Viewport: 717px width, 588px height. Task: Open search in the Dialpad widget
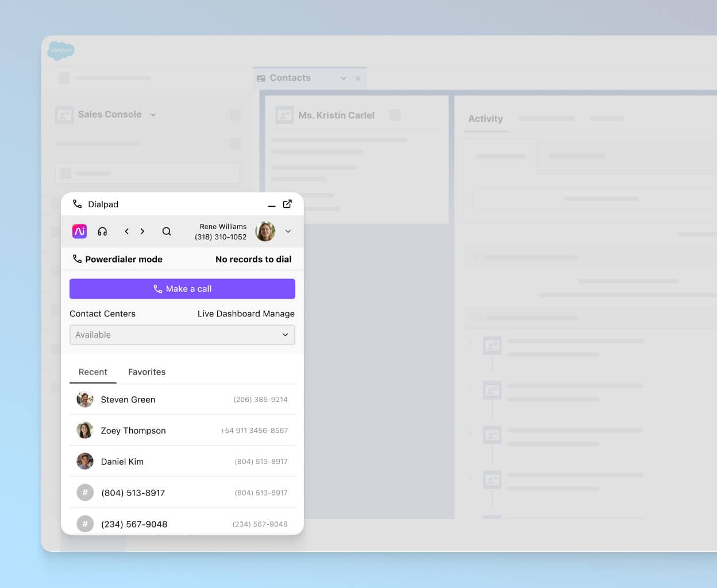pyautogui.click(x=167, y=231)
